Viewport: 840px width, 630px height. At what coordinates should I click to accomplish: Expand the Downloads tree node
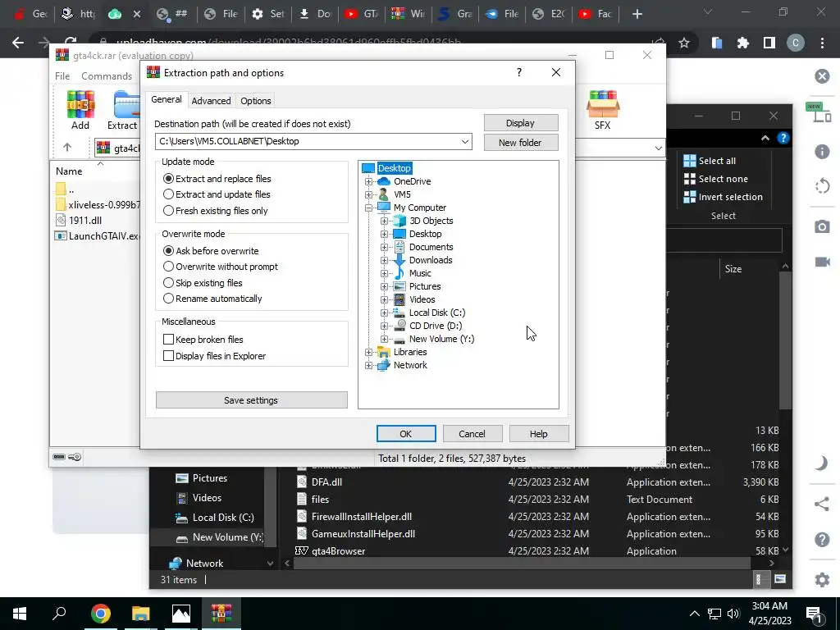point(384,260)
